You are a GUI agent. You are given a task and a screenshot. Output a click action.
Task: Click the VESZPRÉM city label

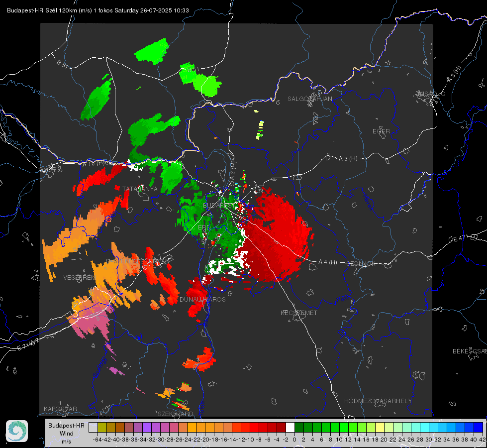(79, 277)
